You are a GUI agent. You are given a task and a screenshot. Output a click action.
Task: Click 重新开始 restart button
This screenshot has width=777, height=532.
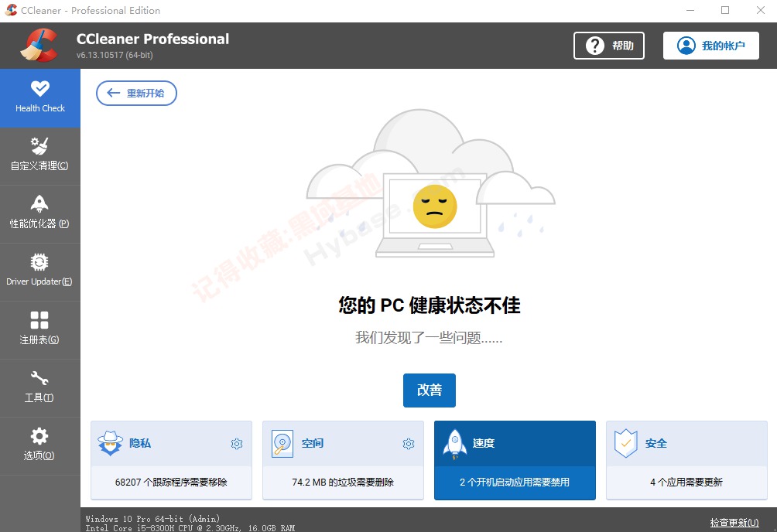coord(136,93)
